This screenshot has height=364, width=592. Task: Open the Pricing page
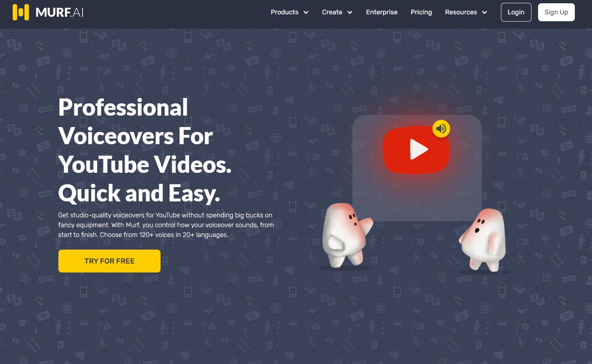(421, 12)
